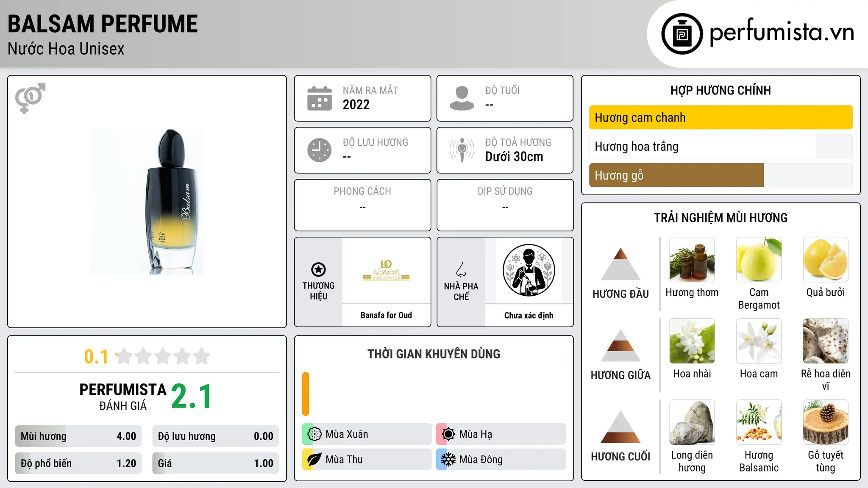Click the Mùa Hạ sun icon

tap(448, 434)
